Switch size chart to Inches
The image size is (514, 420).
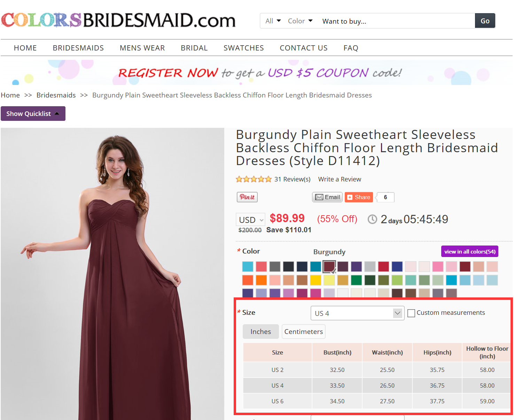click(261, 332)
